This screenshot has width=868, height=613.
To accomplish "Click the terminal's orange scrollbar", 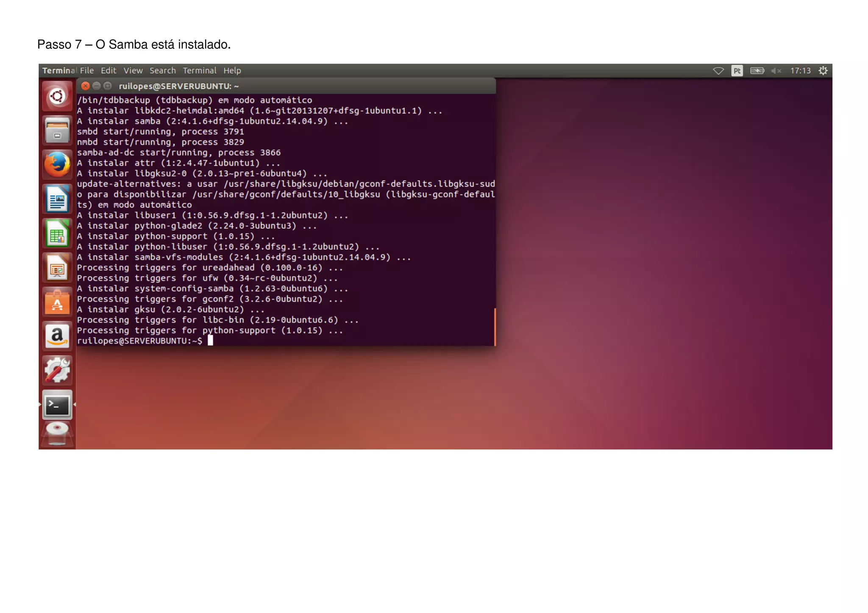I will coord(495,327).
